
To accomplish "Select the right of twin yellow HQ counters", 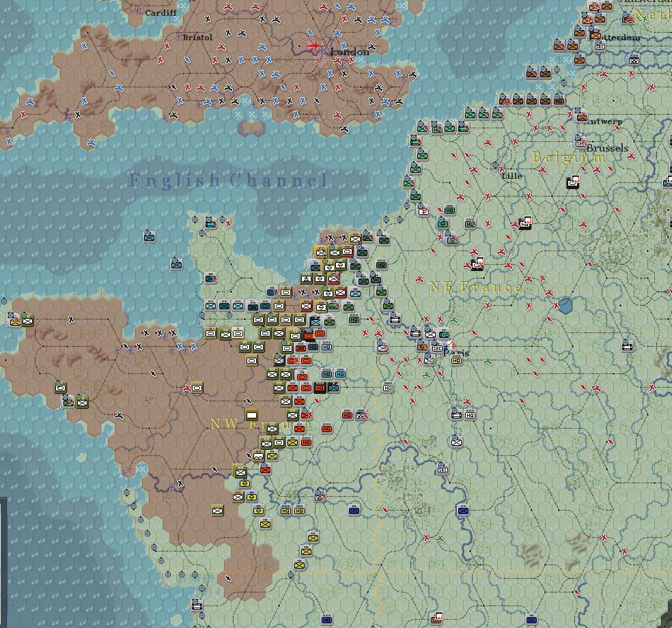I will click(299, 510).
